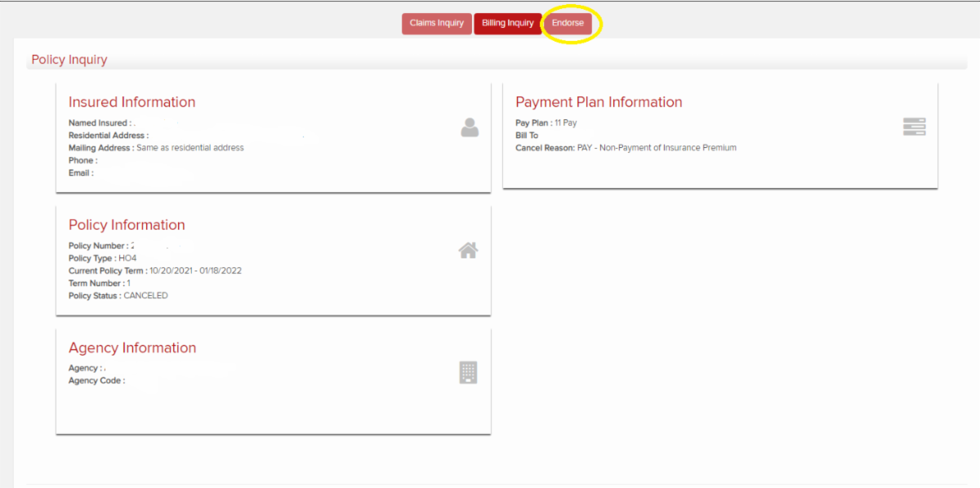Open Billing Inquiry

coord(507,23)
